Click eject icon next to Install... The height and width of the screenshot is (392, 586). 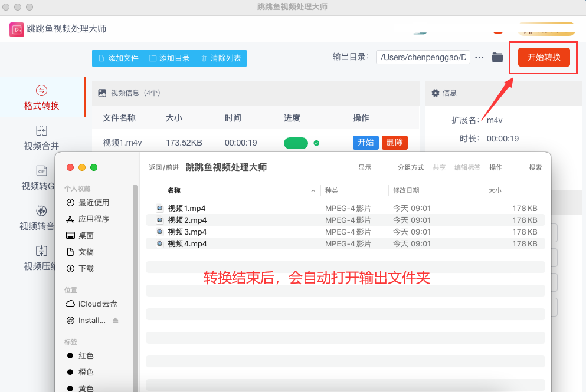point(116,320)
